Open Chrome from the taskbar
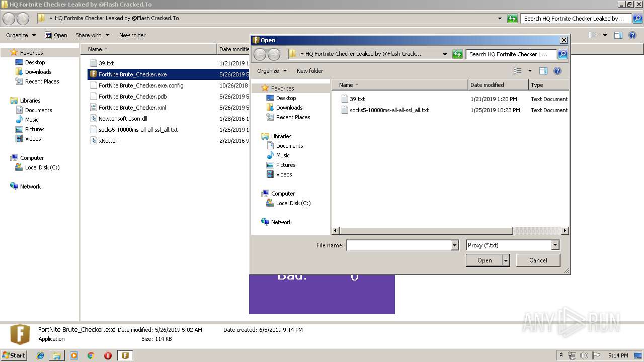 tap(91, 355)
